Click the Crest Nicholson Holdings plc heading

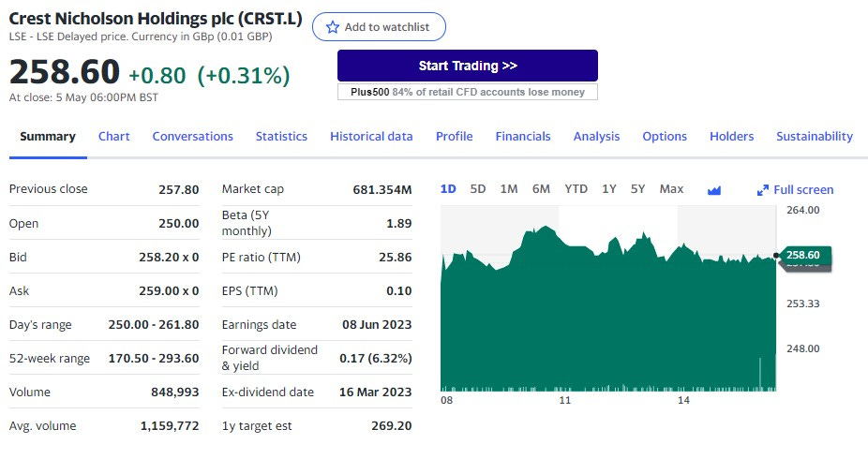click(x=156, y=19)
